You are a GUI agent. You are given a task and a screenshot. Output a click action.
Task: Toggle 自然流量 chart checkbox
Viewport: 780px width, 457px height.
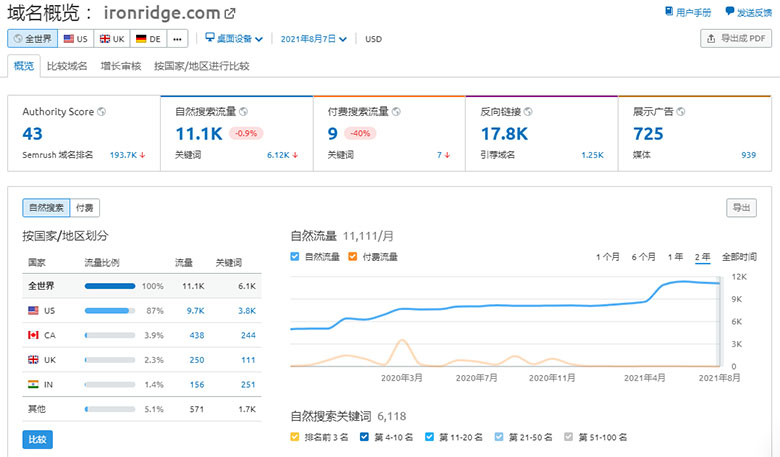(295, 257)
